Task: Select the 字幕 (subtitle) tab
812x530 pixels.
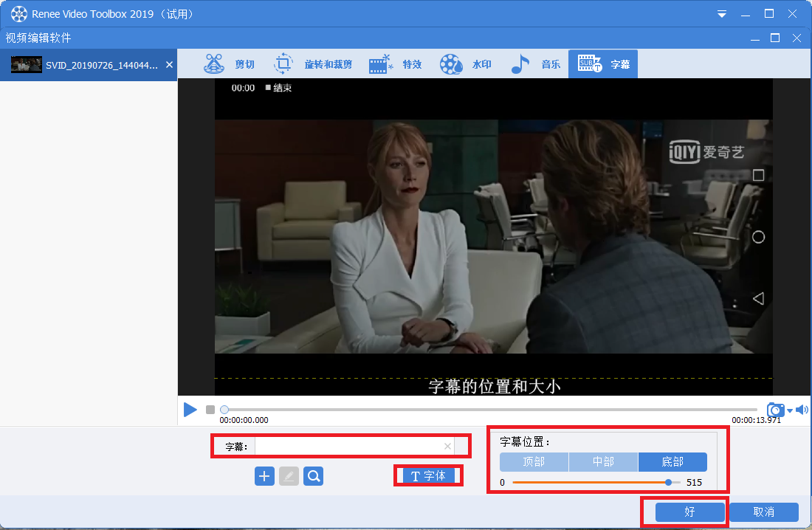Action: (x=603, y=64)
